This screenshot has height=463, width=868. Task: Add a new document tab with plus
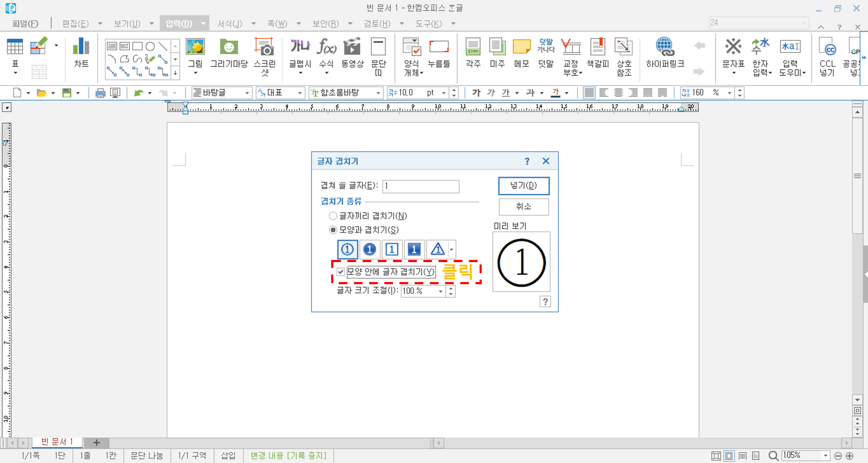click(96, 443)
